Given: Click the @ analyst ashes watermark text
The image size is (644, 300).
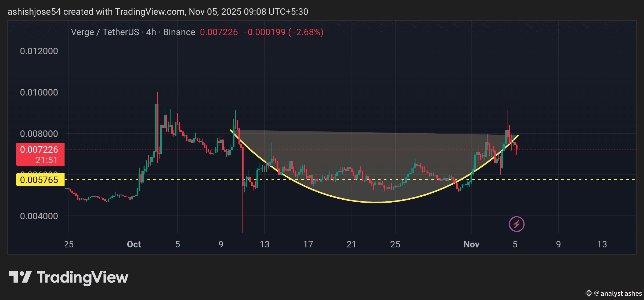Looking at the screenshot, I should (x=618, y=293).
